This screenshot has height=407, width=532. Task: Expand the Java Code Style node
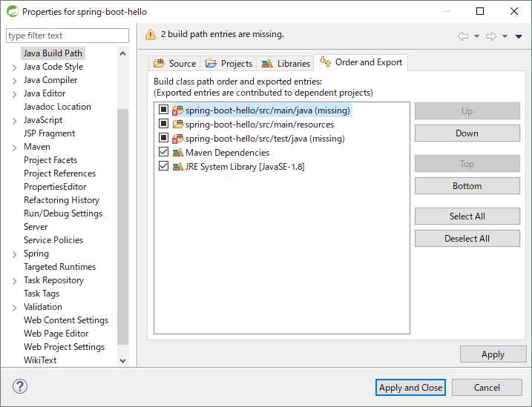(15, 67)
